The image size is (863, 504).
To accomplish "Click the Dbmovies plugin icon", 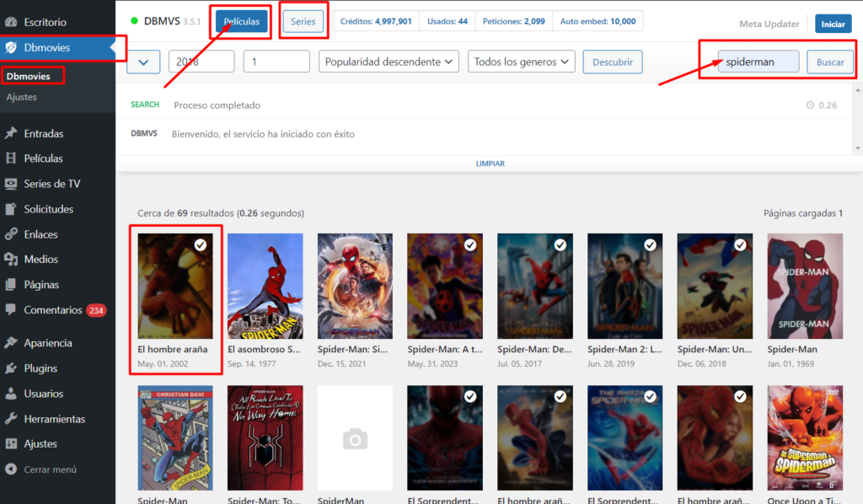I will click(x=11, y=47).
